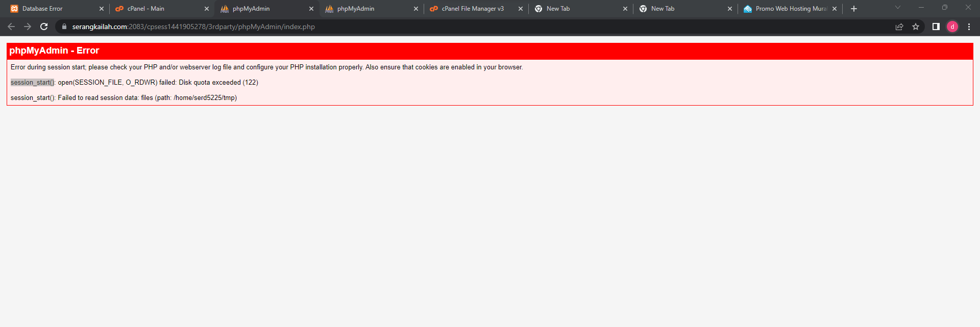This screenshot has width=980, height=327.
Task: Close the active phpMyAdmin tab
Action: tap(311, 9)
